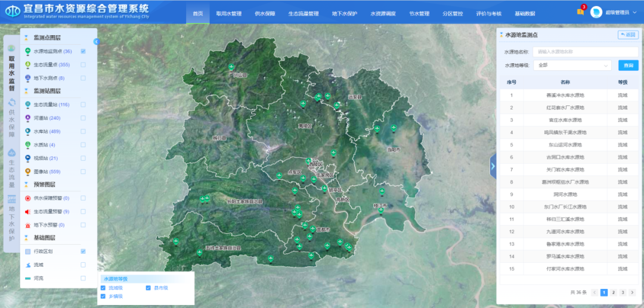This screenshot has height=308, width=644.
Task: Uncheck the 水源地监测点 layer checkbox
Action: coord(83,51)
